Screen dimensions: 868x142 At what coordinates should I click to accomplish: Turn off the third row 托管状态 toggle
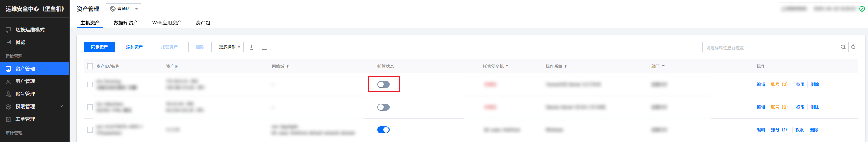click(383, 130)
